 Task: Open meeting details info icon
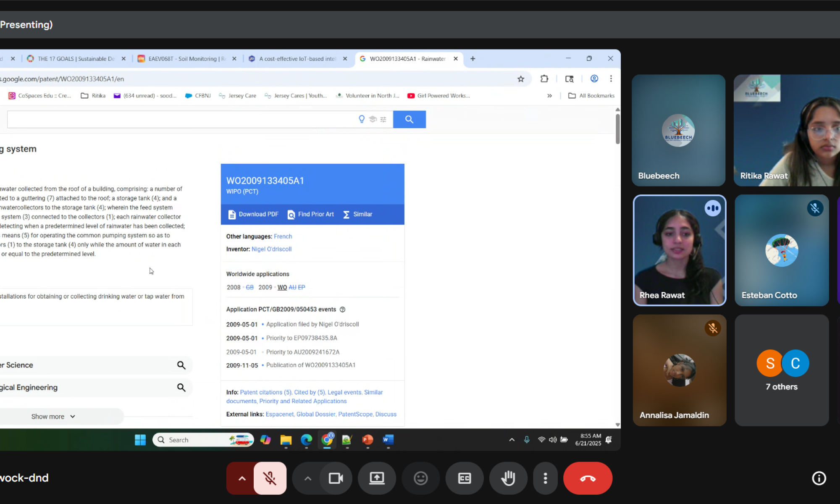point(819,478)
